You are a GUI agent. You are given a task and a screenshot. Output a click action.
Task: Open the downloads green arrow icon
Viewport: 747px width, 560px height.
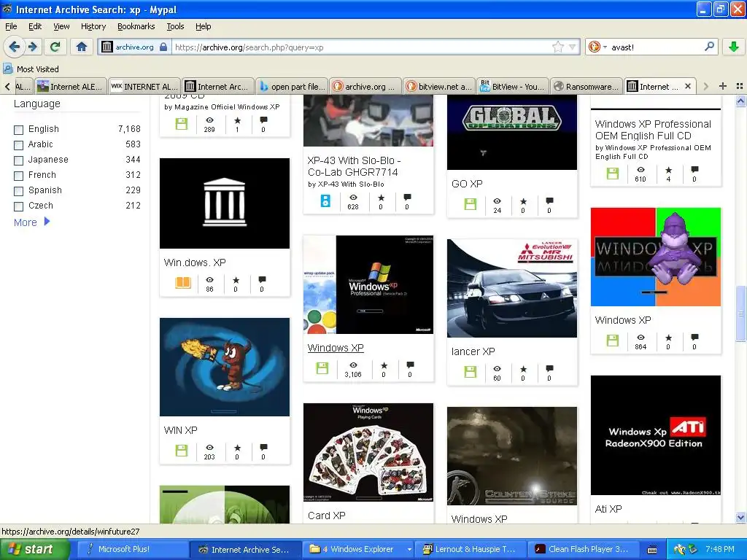734,47
